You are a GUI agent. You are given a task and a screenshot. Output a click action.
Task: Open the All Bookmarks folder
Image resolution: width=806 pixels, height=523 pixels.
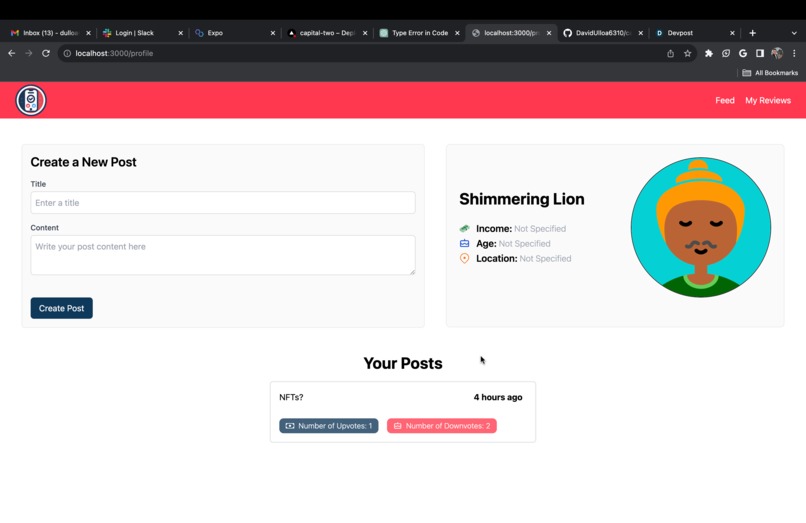(770, 73)
